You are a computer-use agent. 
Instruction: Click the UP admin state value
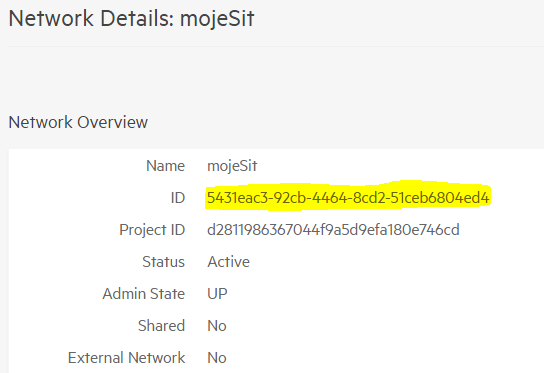pyautogui.click(x=217, y=294)
